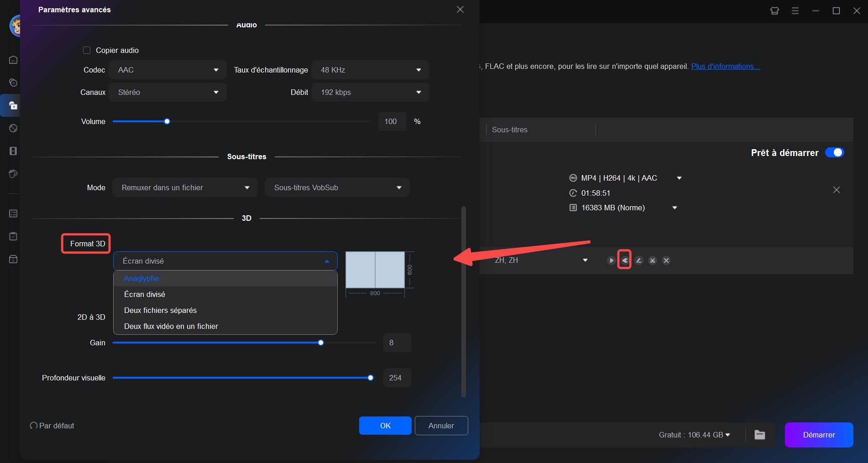Open the video edit pencil icon
The width and height of the screenshot is (868, 463).
pos(639,260)
